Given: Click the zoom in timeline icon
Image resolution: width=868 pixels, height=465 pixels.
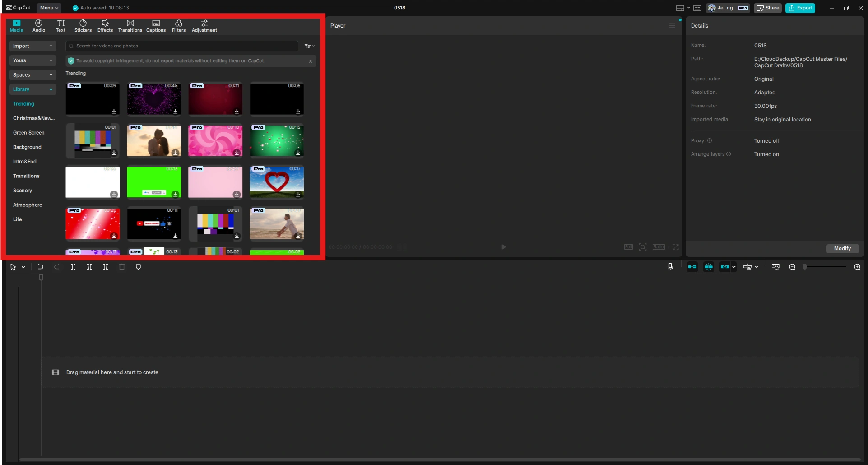Looking at the screenshot, I should pyautogui.click(x=857, y=267).
